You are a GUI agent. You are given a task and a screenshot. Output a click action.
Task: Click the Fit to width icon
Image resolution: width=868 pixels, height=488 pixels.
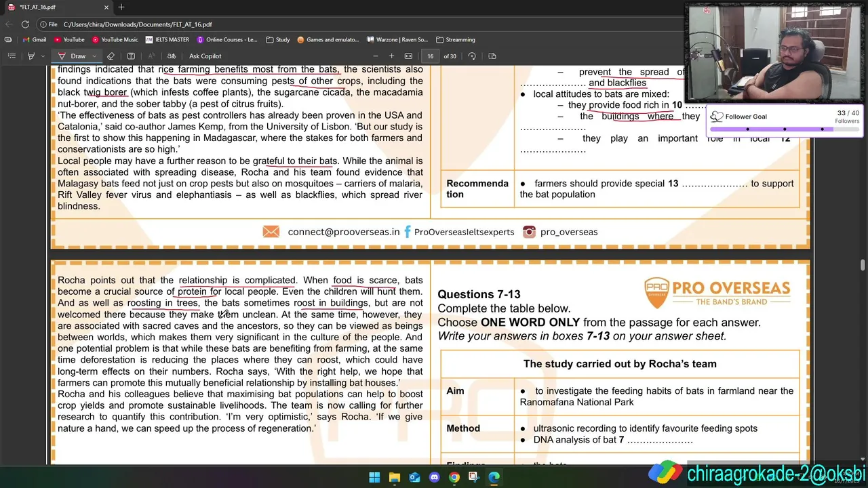click(x=408, y=56)
